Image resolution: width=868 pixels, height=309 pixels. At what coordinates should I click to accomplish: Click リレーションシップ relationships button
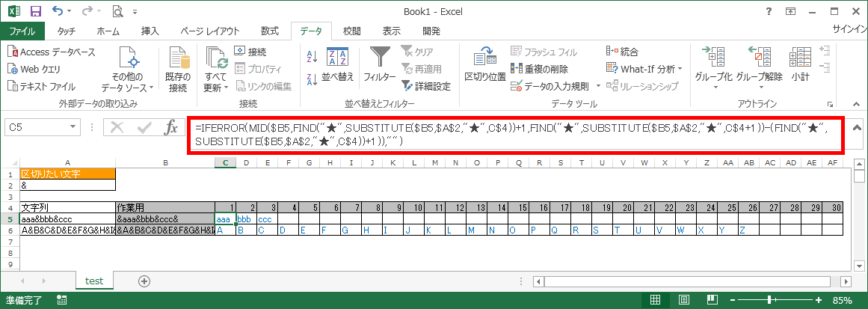(x=643, y=86)
